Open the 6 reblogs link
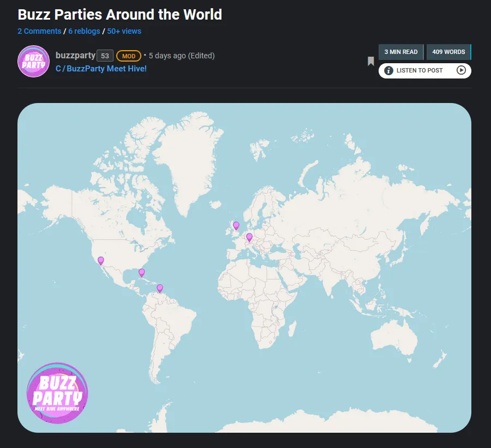The image size is (491, 448). point(84,31)
